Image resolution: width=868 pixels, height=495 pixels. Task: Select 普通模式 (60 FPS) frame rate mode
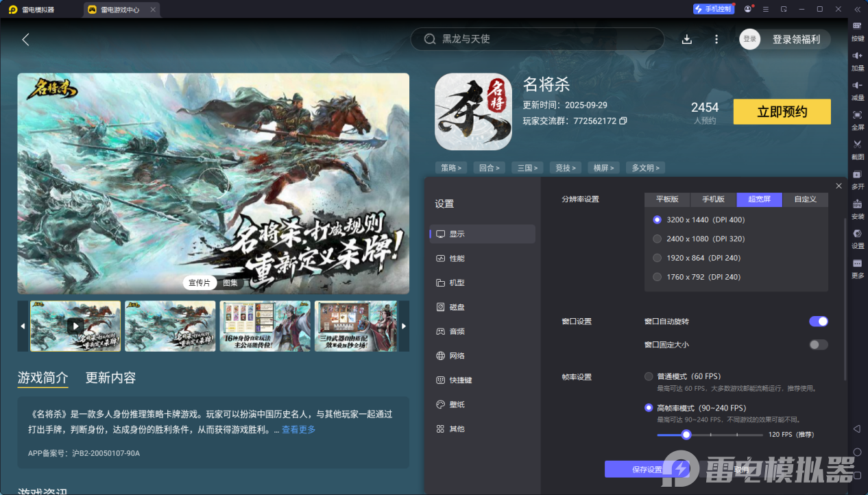[648, 376]
